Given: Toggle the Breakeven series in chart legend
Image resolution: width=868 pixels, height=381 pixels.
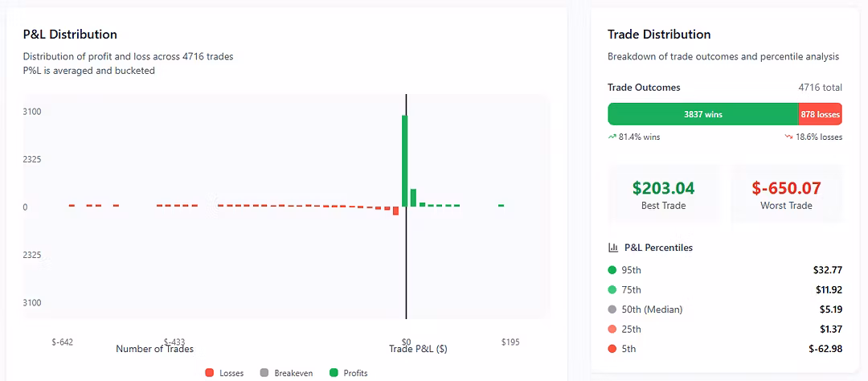Looking at the screenshot, I should (280, 373).
